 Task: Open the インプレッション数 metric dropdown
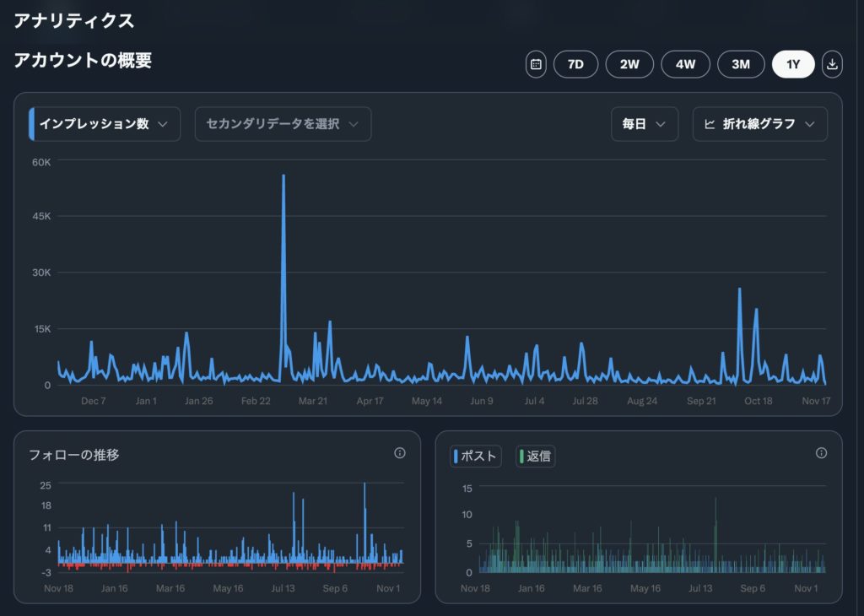click(105, 124)
